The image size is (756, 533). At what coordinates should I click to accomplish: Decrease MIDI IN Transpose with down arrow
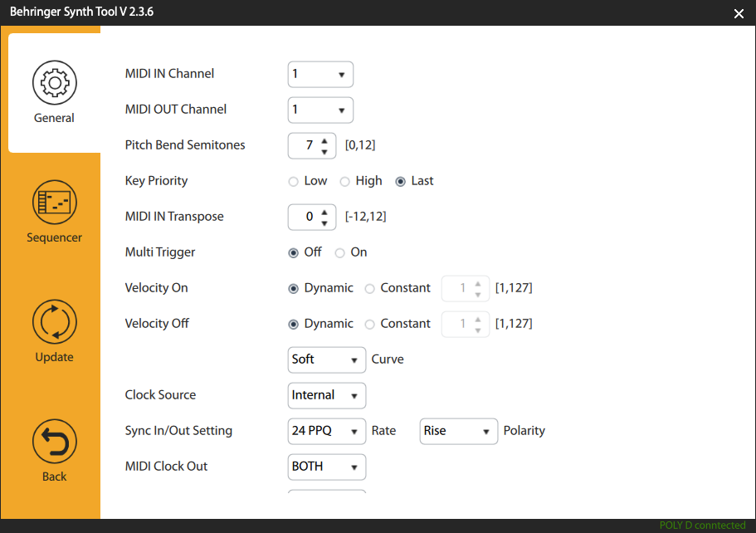[324, 223]
